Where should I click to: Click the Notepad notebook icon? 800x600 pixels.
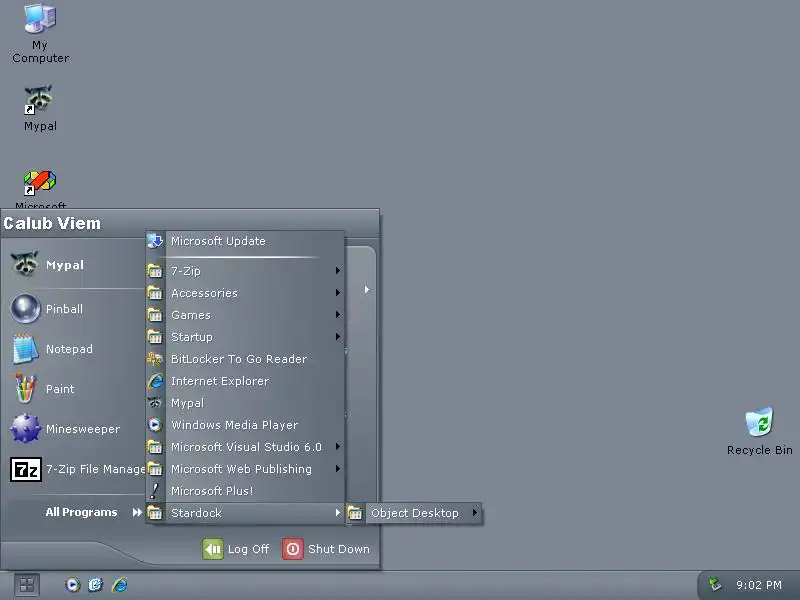click(x=25, y=349)
